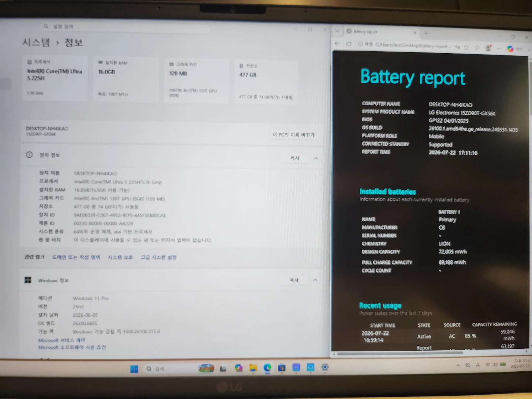Screen dimensions: 532x399
Task: Go to 시스템 in the breadcrumb
Action: [36, 42]
